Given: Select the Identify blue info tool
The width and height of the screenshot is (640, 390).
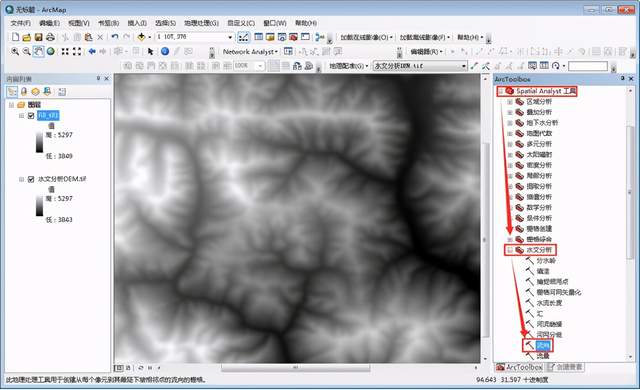Looking at the screenshot, I should (x=165, y=51).
